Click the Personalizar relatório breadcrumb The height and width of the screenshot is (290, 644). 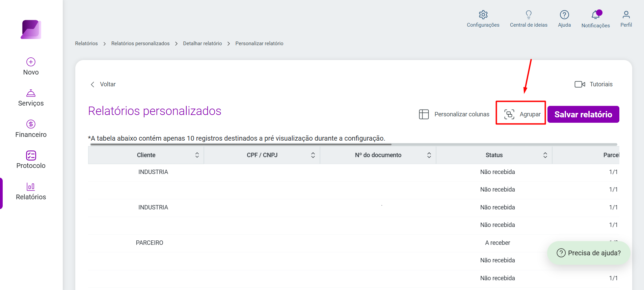click(259, 43)
